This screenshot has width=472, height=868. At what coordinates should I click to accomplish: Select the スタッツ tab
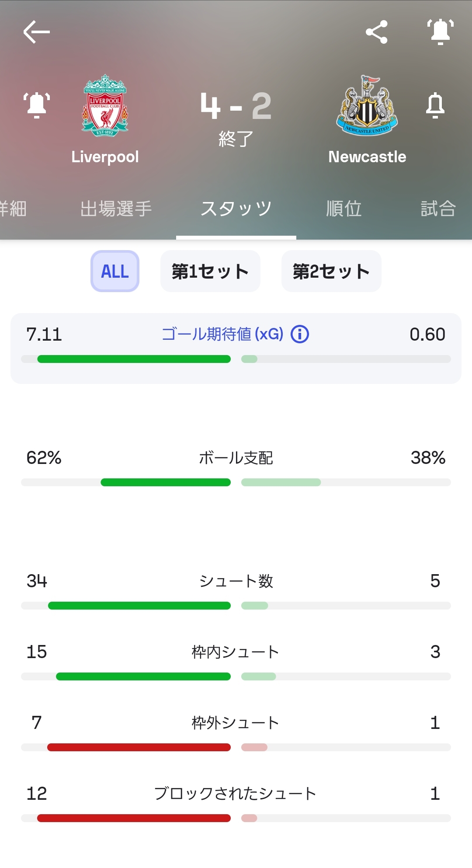(x=236, y=209)
